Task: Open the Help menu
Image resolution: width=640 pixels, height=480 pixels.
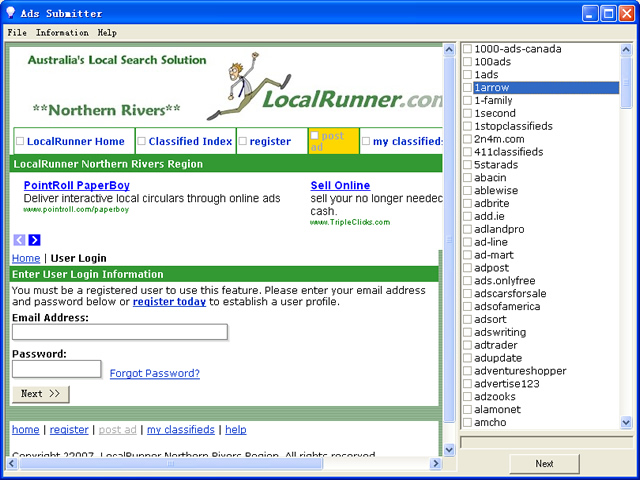Action: 107,33
